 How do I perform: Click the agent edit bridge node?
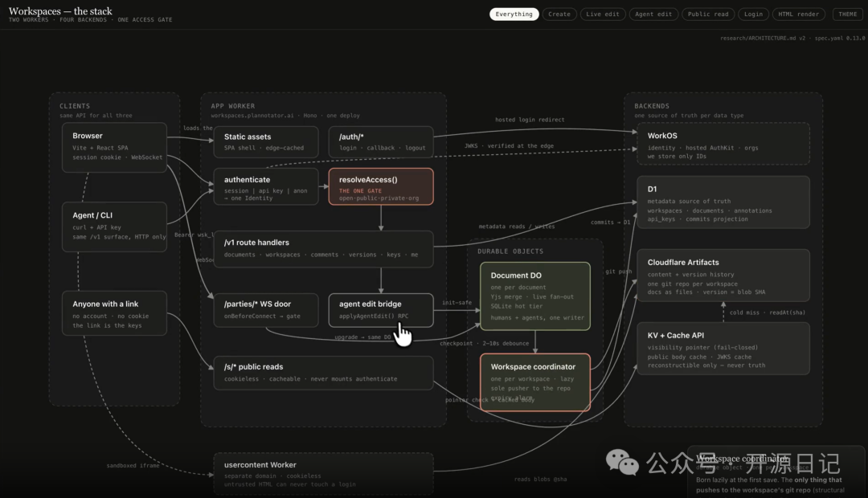pos(381,310)
